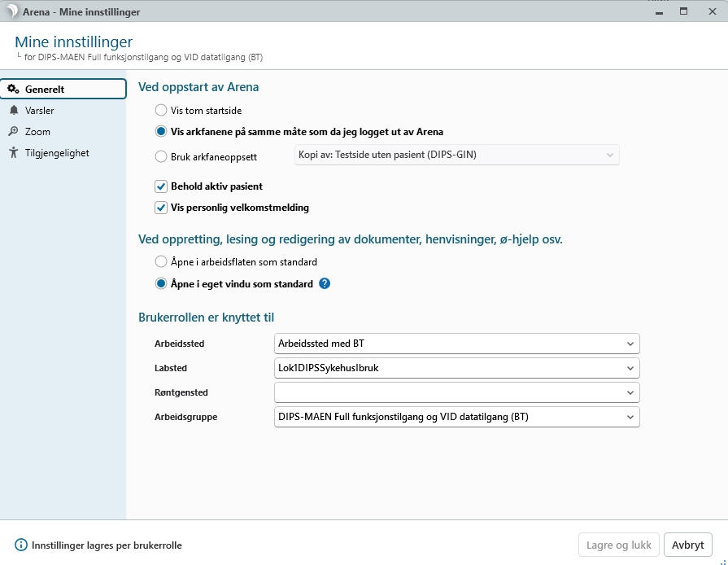The image size is (728, 565).
Task: Open the empty Røntgensted dropdown
Action: point(630,392)
